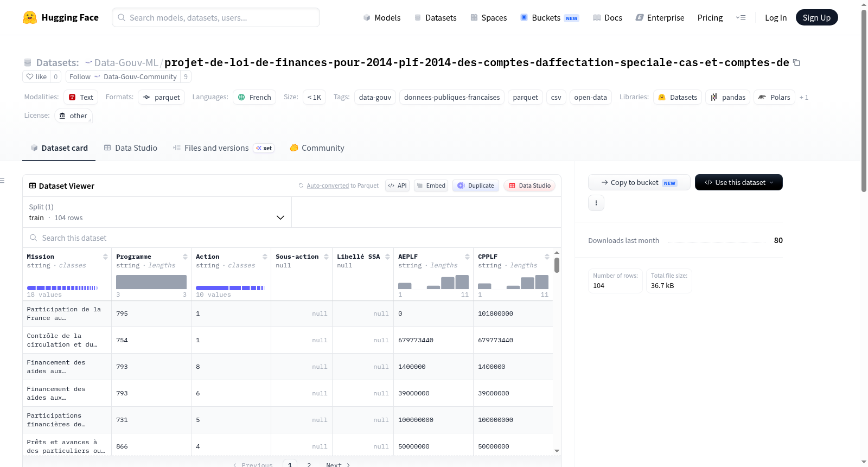Sort by Programme column arrows

click(x=185, y=257)
